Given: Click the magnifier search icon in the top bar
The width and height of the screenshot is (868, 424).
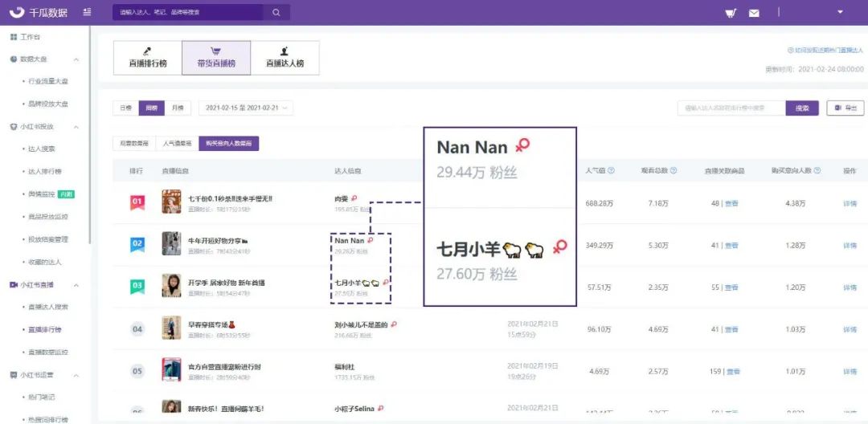Looking at the screenshot, I should click(x=276, y=12).
